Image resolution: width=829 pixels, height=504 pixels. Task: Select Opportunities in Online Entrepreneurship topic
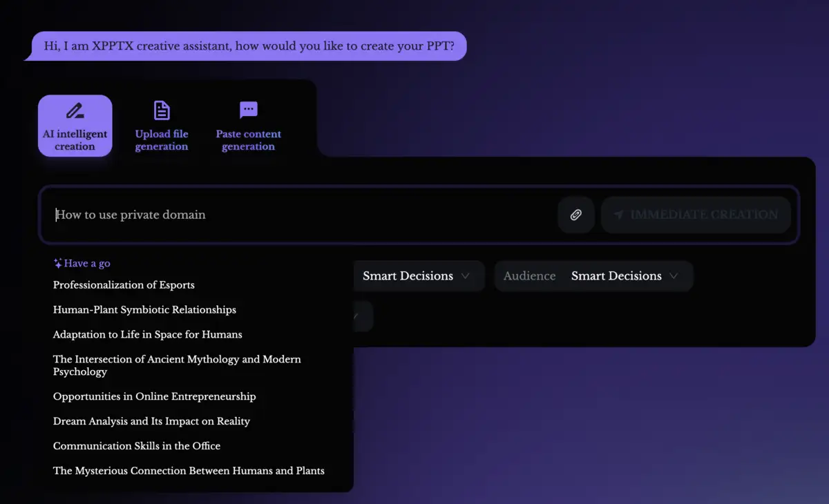click(154, 397)
